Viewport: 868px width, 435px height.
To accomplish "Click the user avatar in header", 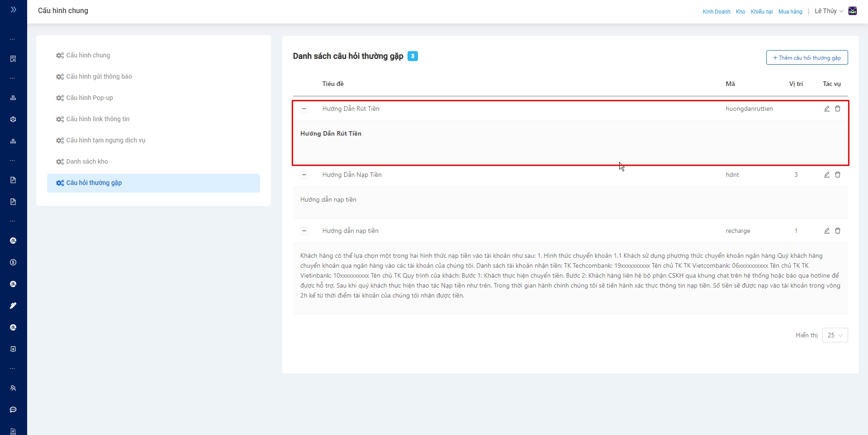I will [853, 11].
